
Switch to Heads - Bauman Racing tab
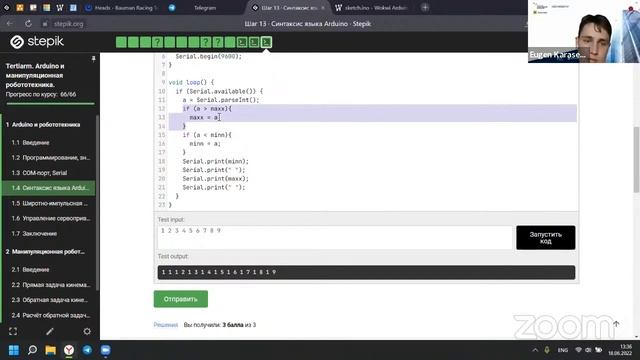pyautogui.click(x=121, y=7)
